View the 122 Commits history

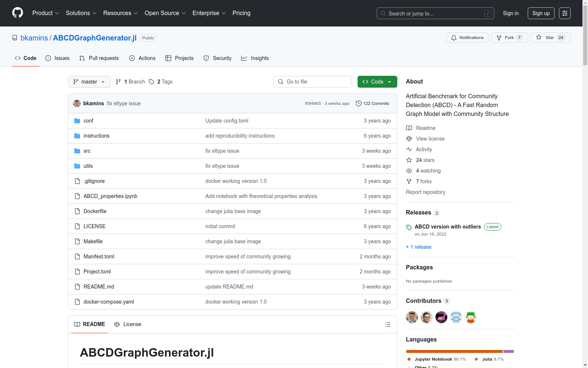pyautogui.click(x=372, y=103)
